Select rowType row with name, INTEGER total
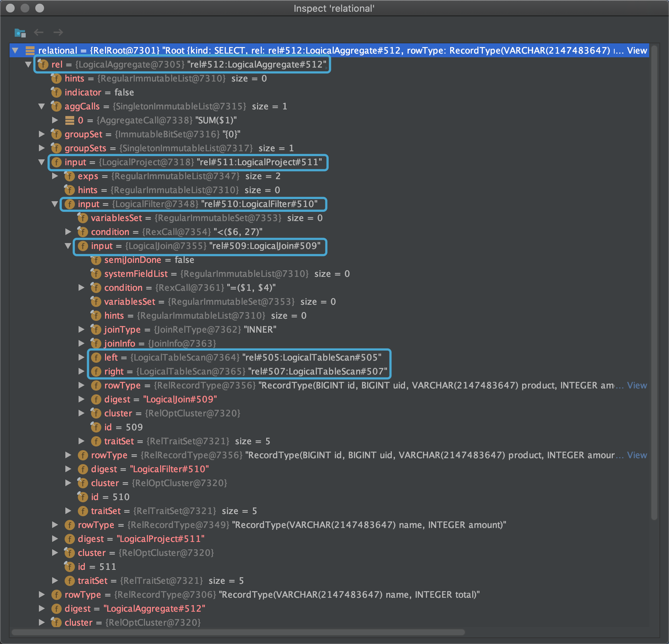The height and width of the screenshot is (644, 669). [x=329, y=594]
